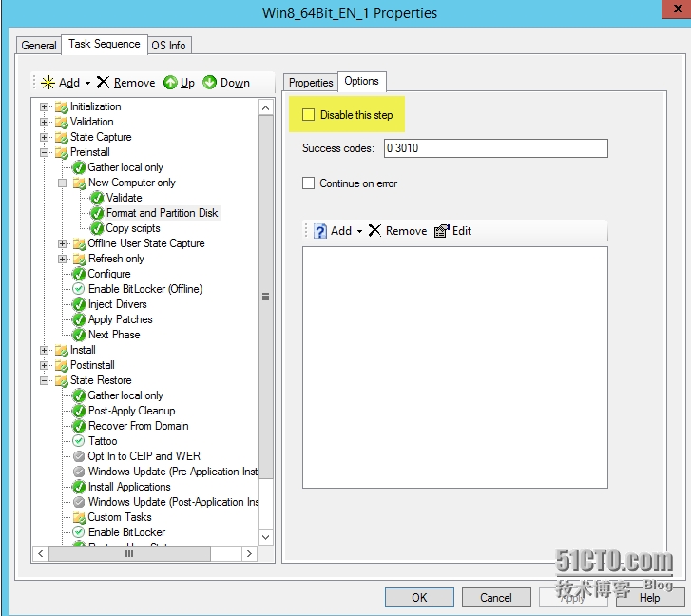691x616 pixels.
Task: Select the Options sub-tab
Action: pyautogui.click(x=361, y=81)
